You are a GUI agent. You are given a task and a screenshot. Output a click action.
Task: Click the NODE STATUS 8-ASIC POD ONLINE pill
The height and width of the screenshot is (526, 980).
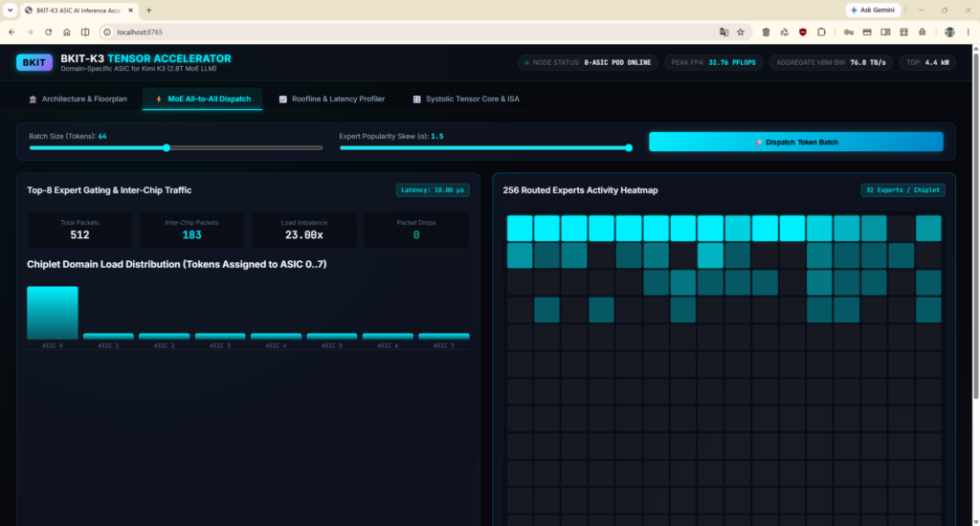pos(589,62)
